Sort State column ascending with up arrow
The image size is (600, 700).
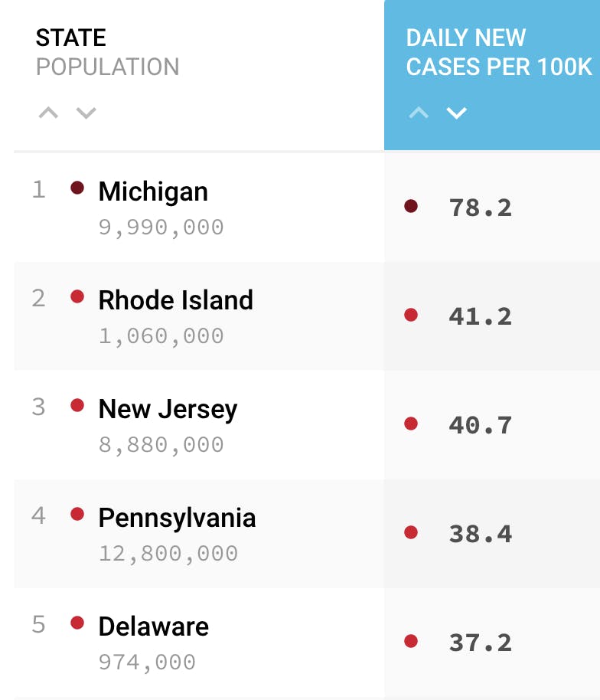click(48, 113)
